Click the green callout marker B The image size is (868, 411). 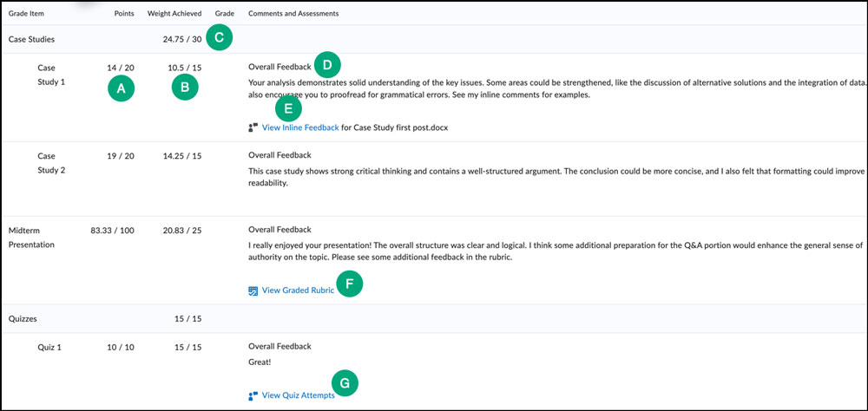point(185,87)
